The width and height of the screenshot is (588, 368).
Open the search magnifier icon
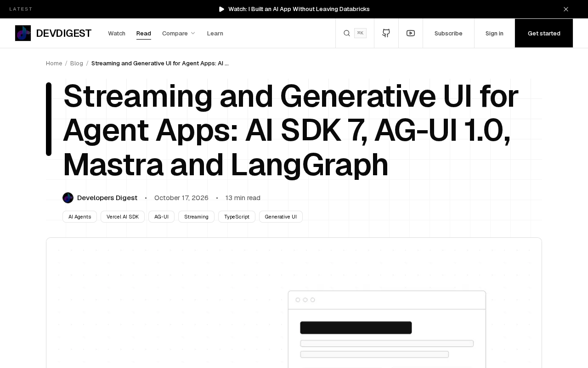(x=347, y=33)
